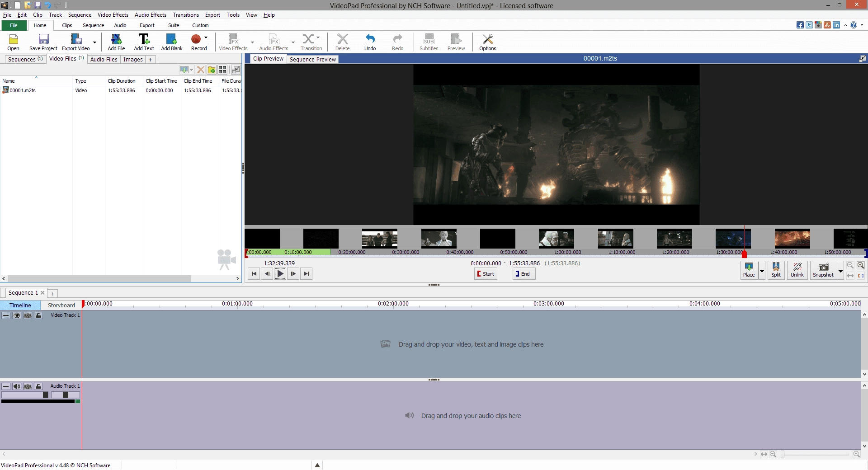This screenshot has height=470, width=868.
Task: Open the Clips ribbon tab
Action: (67, 25)
